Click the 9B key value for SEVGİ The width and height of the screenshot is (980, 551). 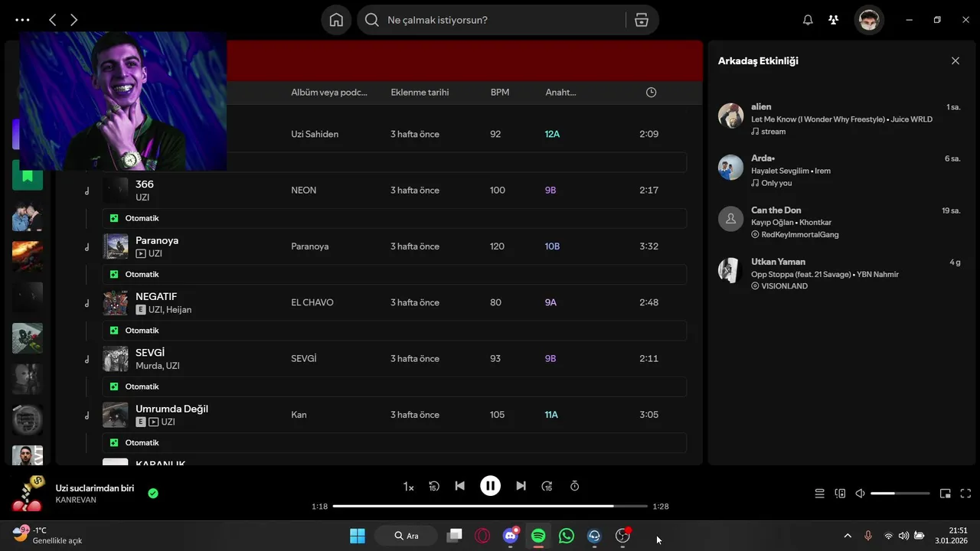tap(550, 358)
